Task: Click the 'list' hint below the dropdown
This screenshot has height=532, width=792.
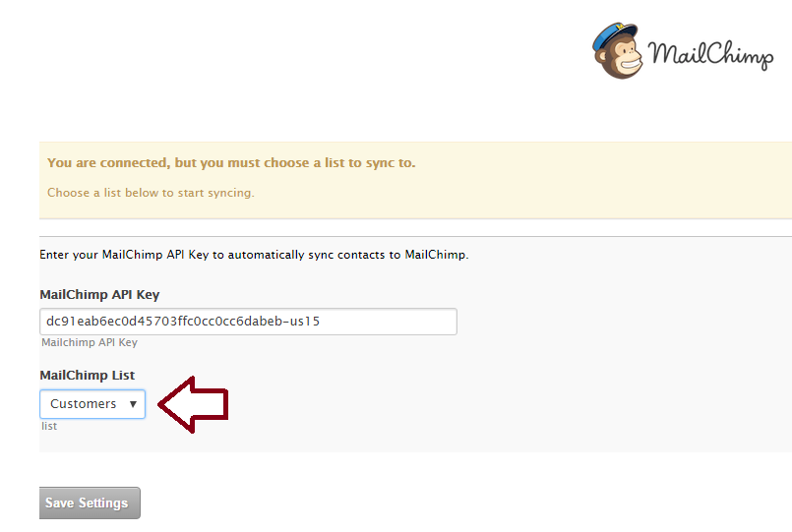Action: 49,426
